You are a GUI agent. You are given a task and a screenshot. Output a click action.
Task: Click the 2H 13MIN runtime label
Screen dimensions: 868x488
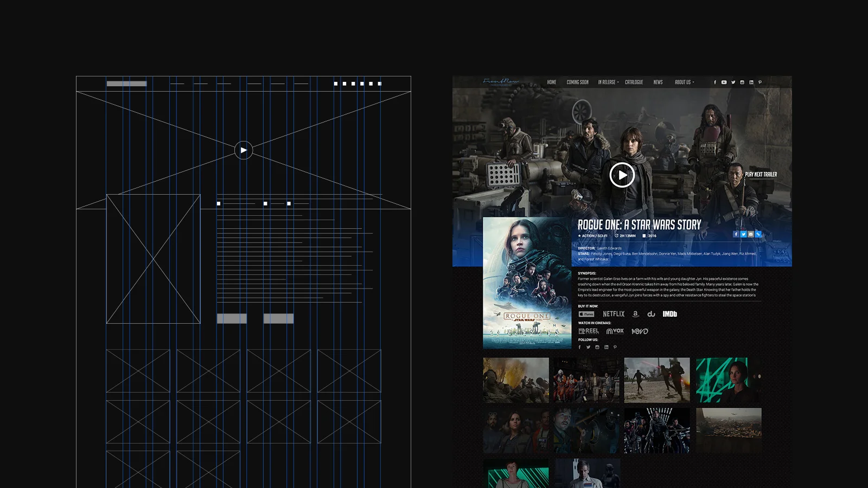point(625,236)
